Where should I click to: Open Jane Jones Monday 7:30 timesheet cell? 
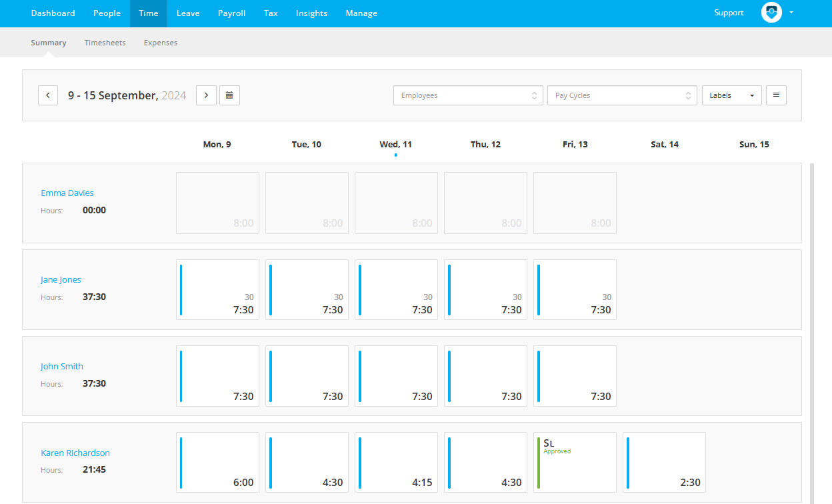[x=217, y=289]
